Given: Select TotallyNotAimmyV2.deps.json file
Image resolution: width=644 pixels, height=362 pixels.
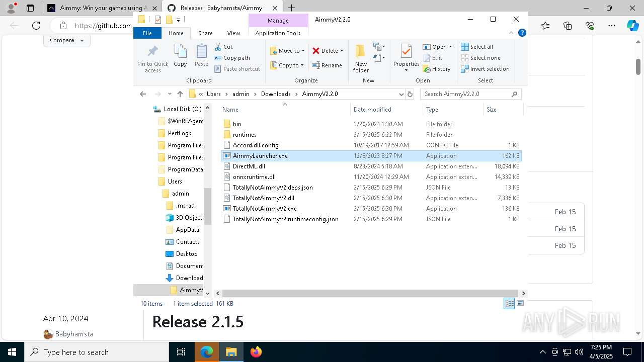Looking at the screenshot, I should pyautogui.click(x=371, y=188).
